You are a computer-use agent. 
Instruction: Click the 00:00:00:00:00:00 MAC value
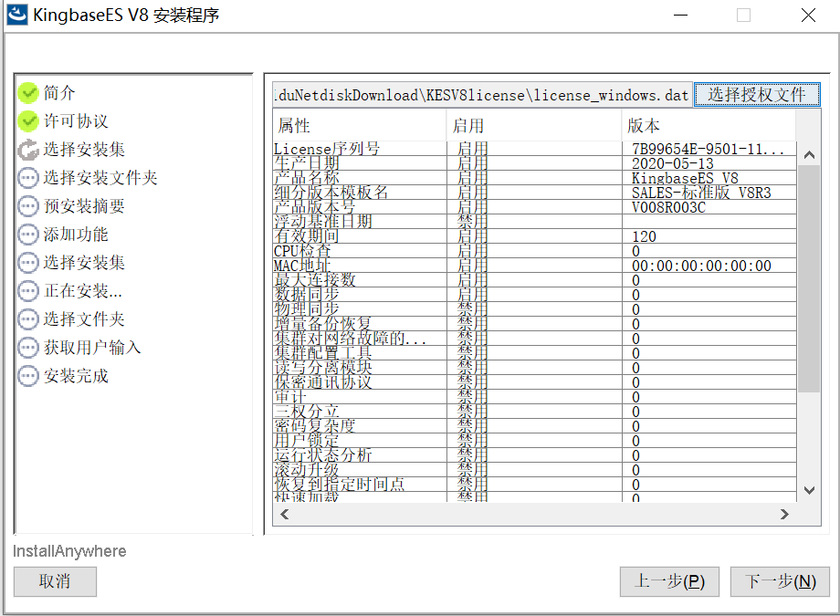point(701,266)
